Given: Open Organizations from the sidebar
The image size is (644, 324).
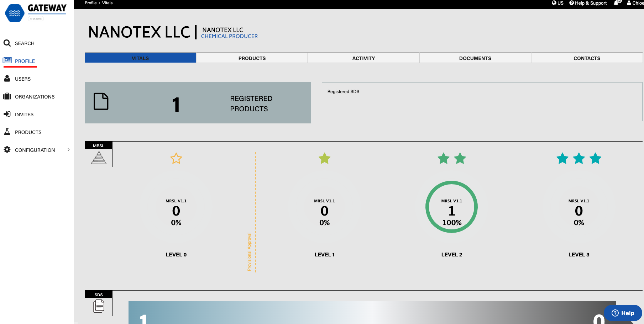Looking at the screenshot, I should [x=35, y=97].
